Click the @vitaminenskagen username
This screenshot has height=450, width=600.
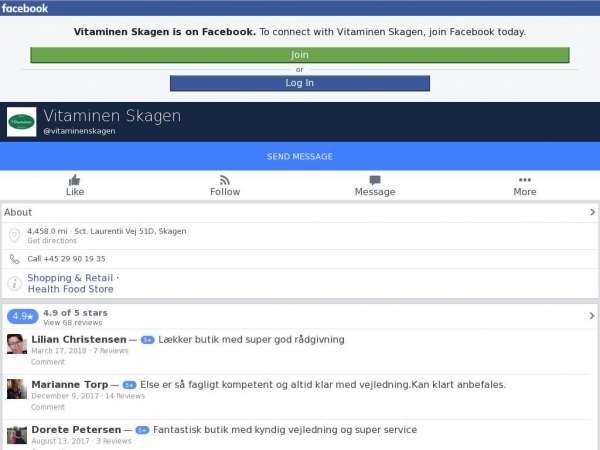click(x=79, y=131)
